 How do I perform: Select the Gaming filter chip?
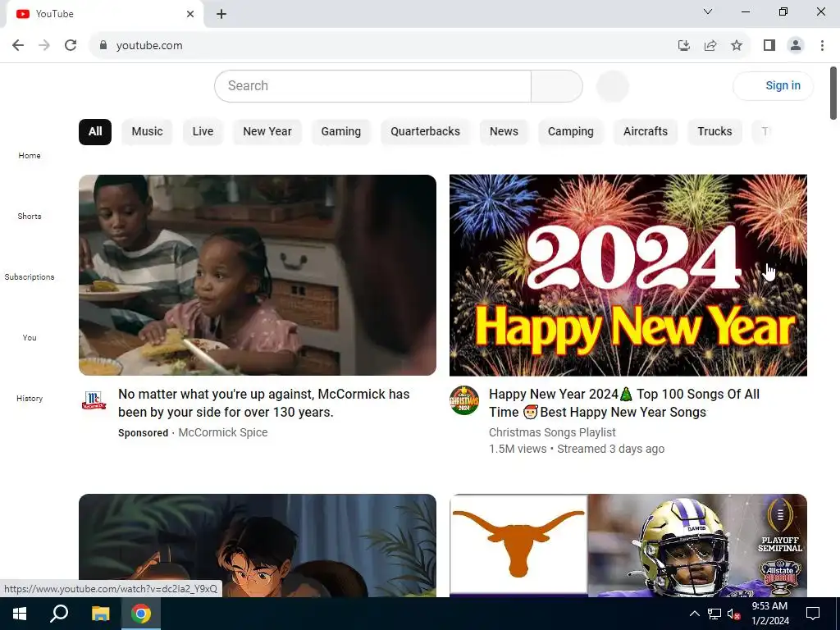(340, 132)
